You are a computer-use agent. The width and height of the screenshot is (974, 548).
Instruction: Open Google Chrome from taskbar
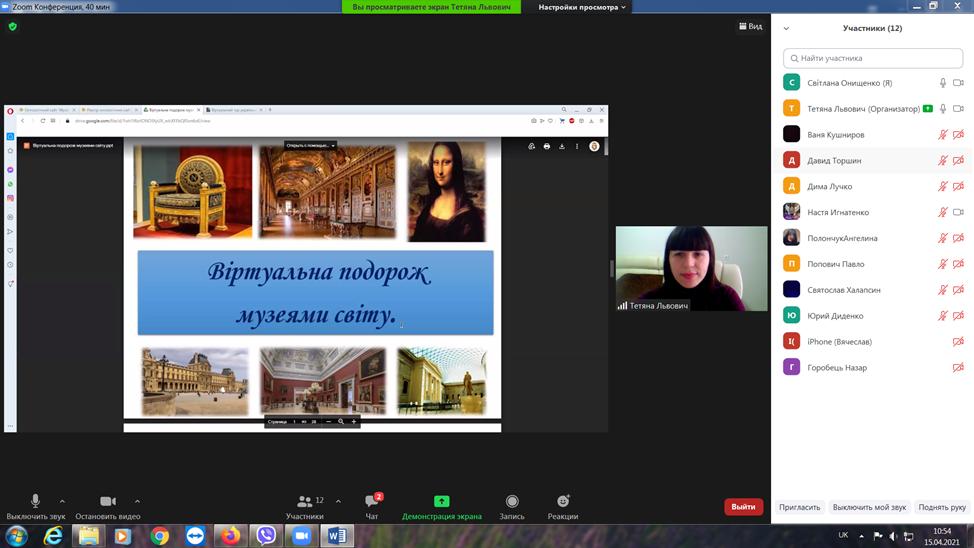[x=160, y=536]
